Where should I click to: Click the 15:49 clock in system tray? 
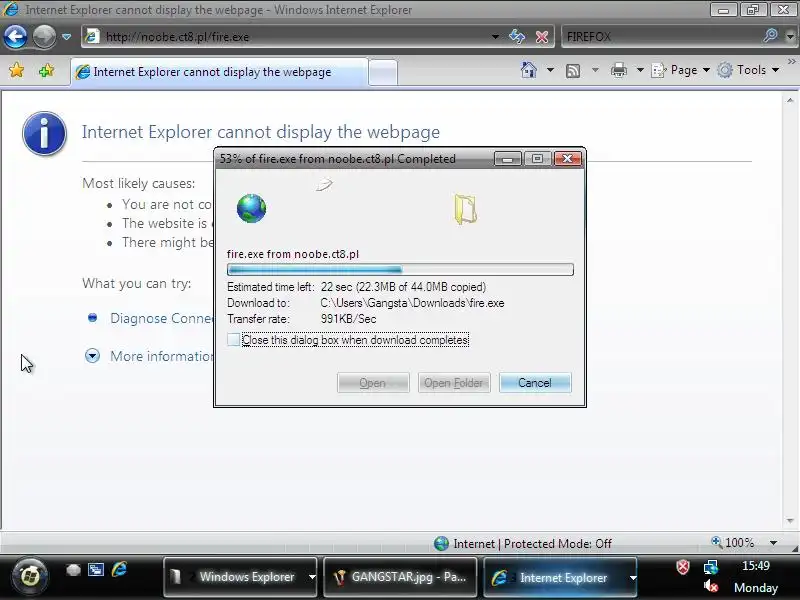tap(756, 566)
